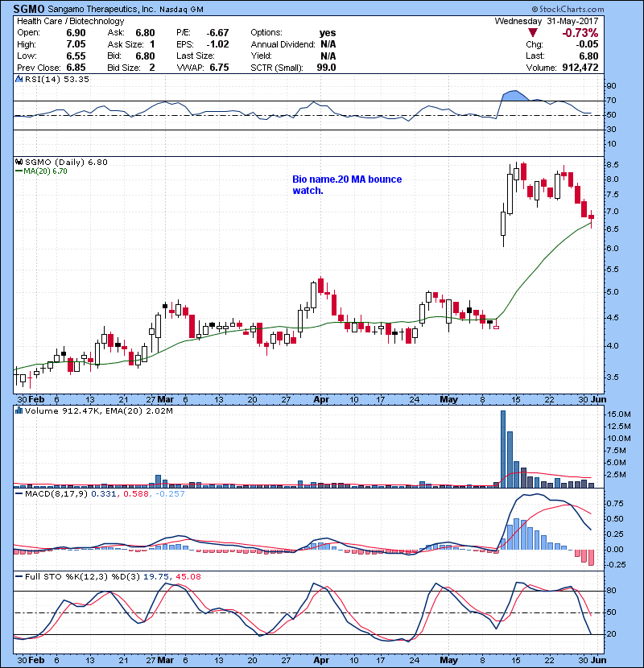The image size is (644, 668).
Task: Click the Full STO legend line marker
Action: [x=19, y=577]
